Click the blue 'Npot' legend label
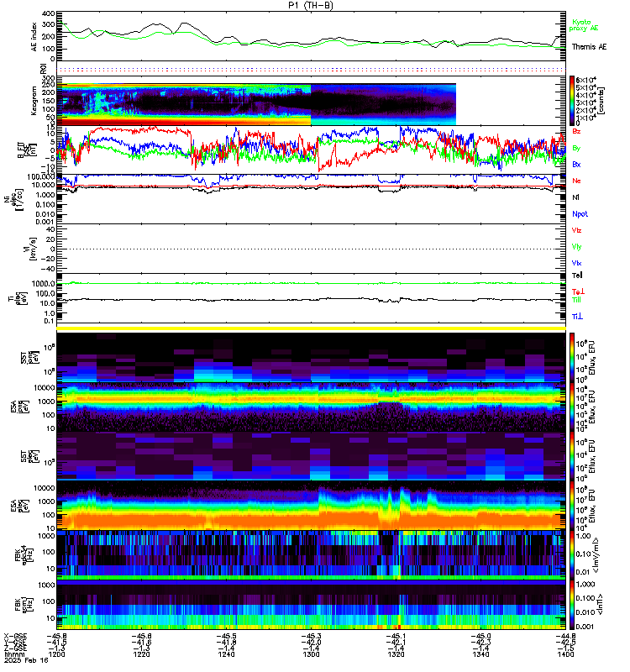The height and width of the screenshot is (672, 630). (580, 214)
